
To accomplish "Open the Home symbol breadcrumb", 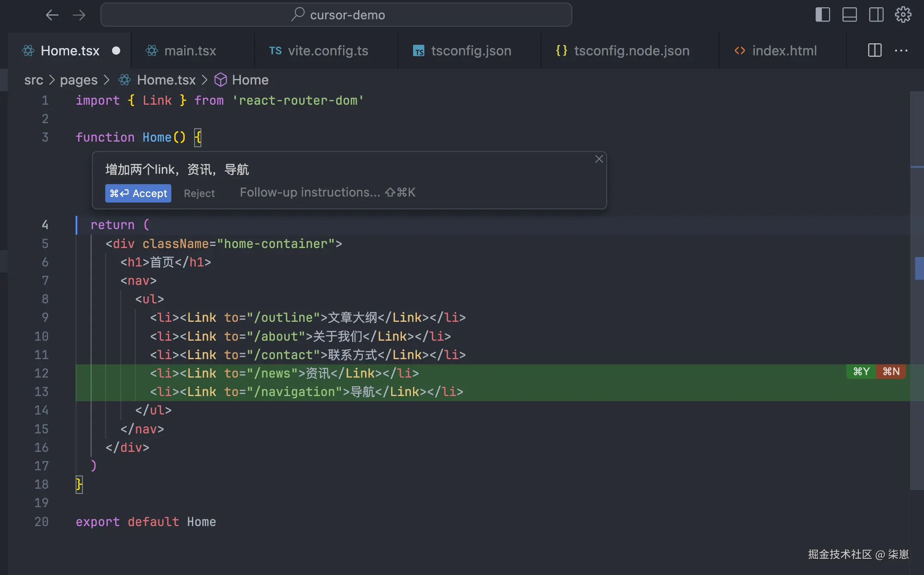I will [250, 80].
